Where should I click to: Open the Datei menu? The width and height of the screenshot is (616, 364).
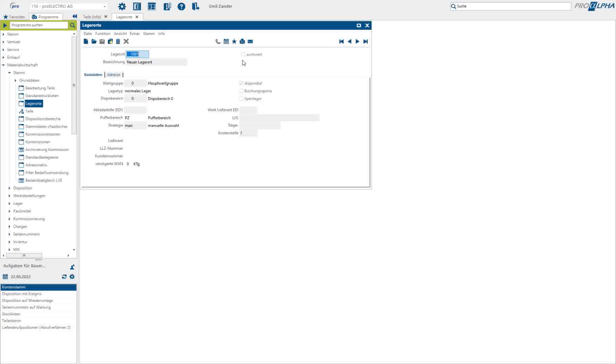pyautogui.click(x=88, y=34)
